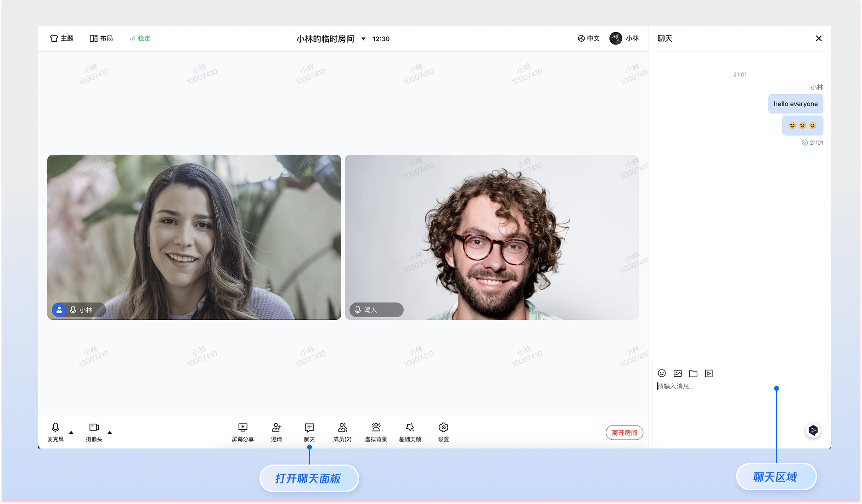Switch language via 中文 button
This screenshot has height=504, width=862.
point(589,39)
